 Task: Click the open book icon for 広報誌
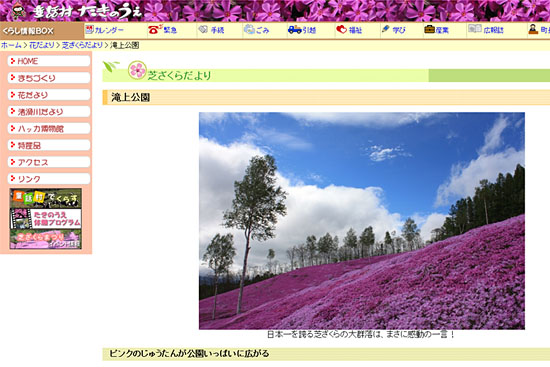(475, 29)
